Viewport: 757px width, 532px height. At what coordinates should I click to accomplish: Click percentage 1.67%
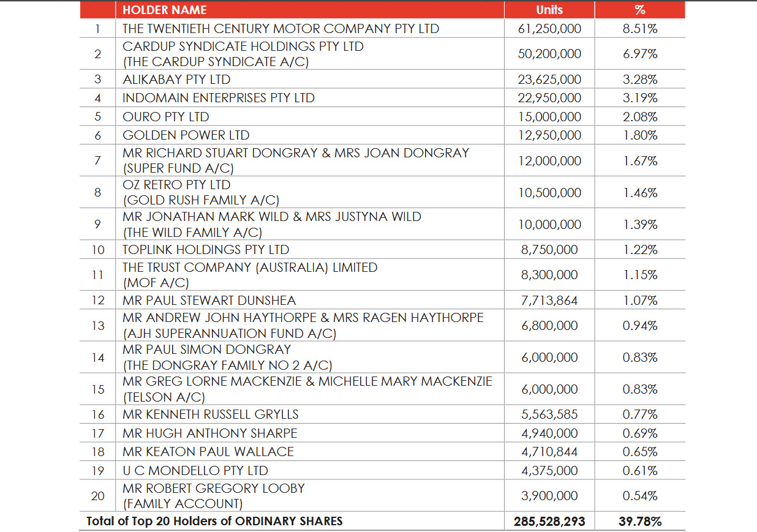pyautogui.click(x=640, y=161)
